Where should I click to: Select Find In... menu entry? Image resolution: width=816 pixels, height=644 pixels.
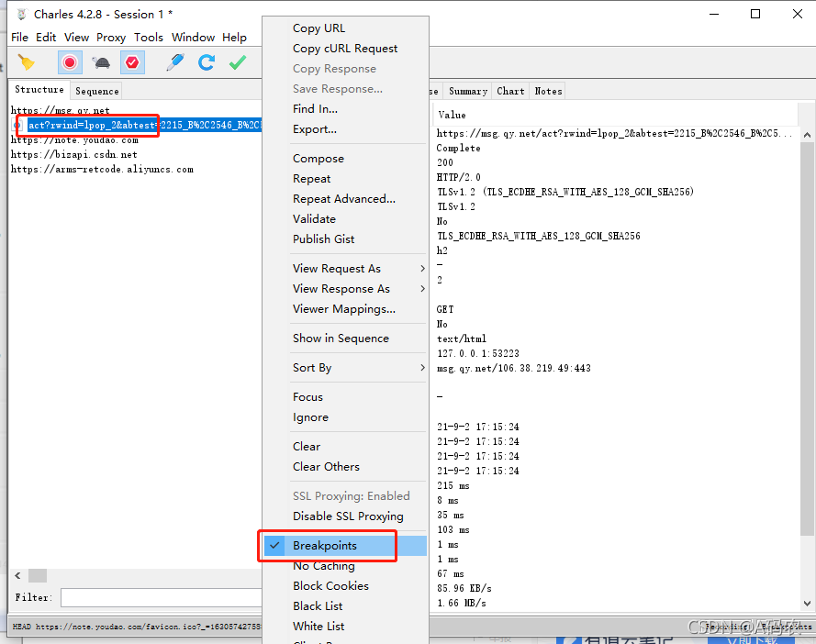click(345, 109)
